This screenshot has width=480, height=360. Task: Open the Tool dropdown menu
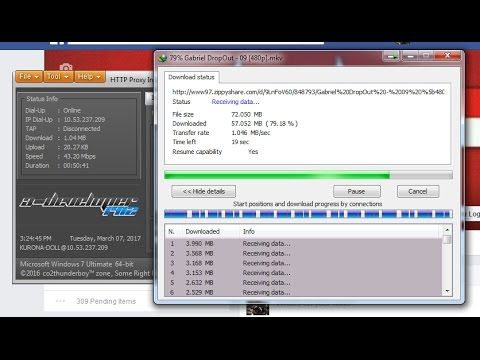pos(58,77)
